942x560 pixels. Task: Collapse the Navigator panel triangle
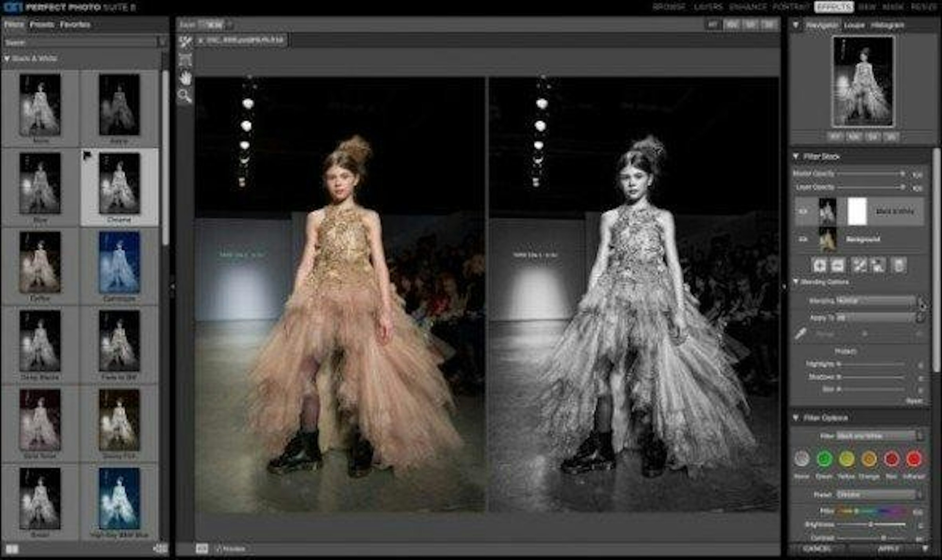(x=796, y=25)
